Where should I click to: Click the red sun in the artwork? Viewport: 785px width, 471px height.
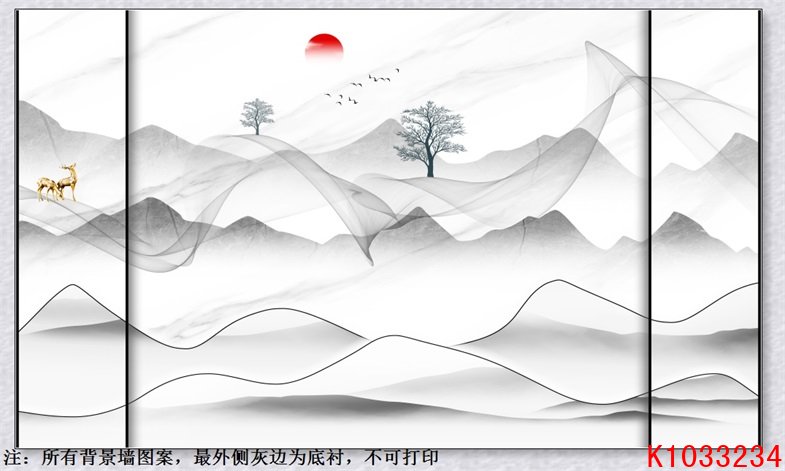coord(324,48)
